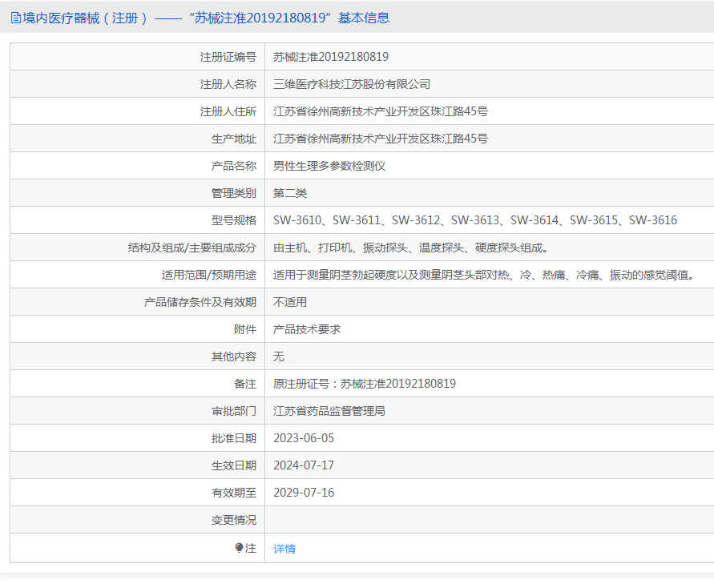Select the 不适用 value
Image resolution: width=714 pixels, height=588 pixels.
point(290,302)
